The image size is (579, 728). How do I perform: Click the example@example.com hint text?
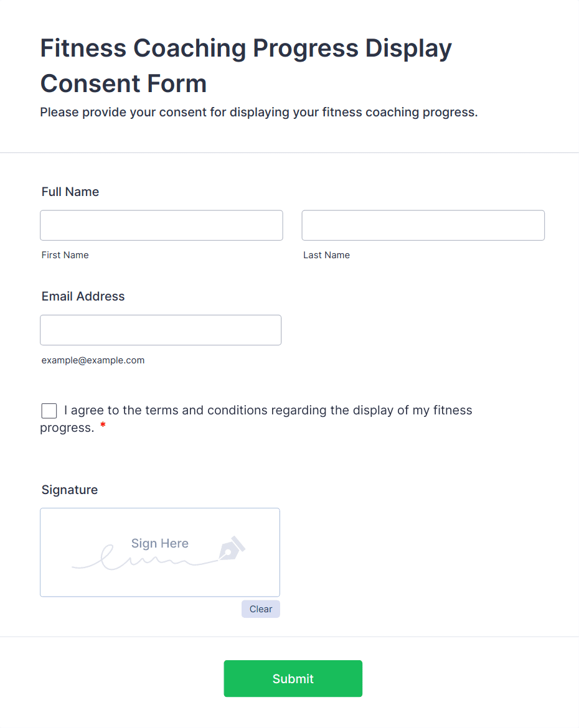point(93,360)
